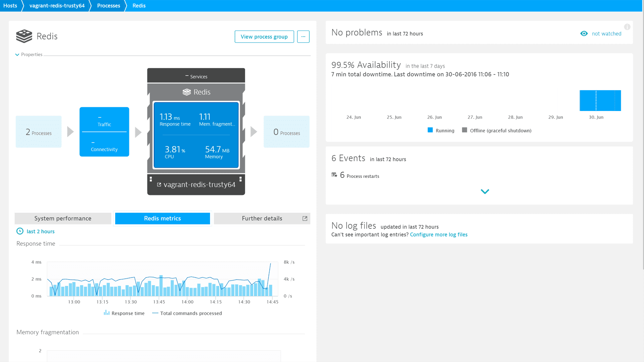Open vagrant-redis-trusty64 breadcrumb item

point(57,6)
